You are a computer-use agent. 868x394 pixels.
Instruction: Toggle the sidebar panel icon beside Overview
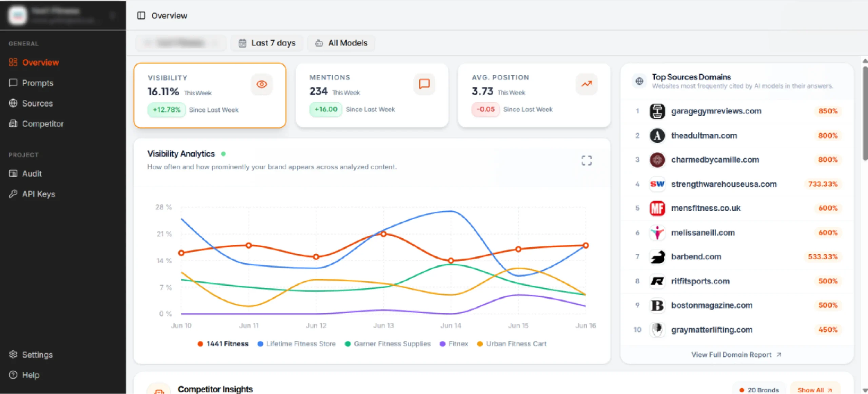(141, 16)
